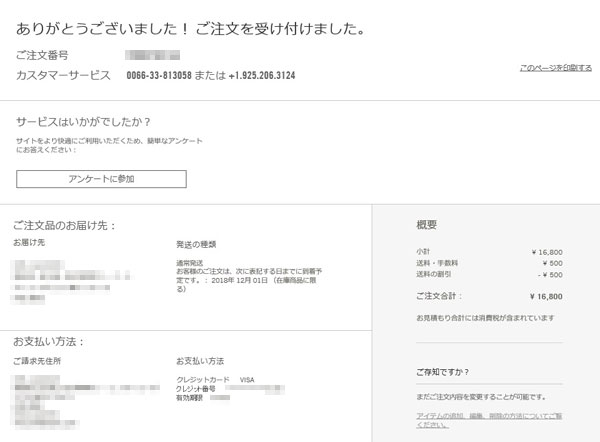This screenshot has width=600, height=442.
Task: Click the 小計 subtotal amount ¥16,800
Action: pyautogui.click(x=546, y=252)
